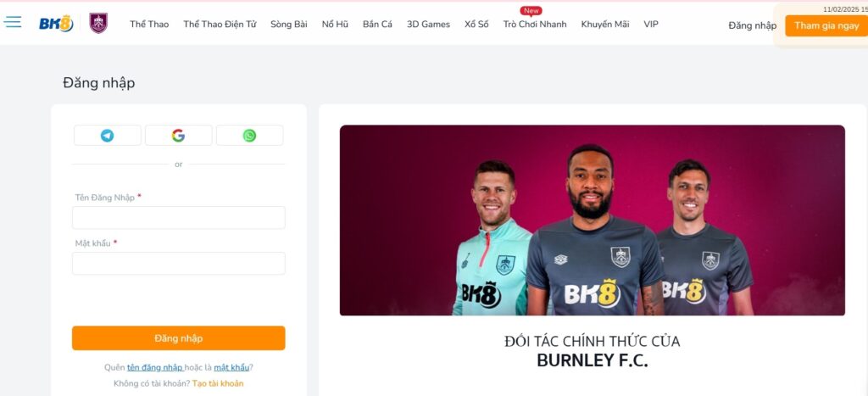This screenshot has width=868, height=396.
Task: Select Sòng Bài in navigation
Action: pos(289,25)
